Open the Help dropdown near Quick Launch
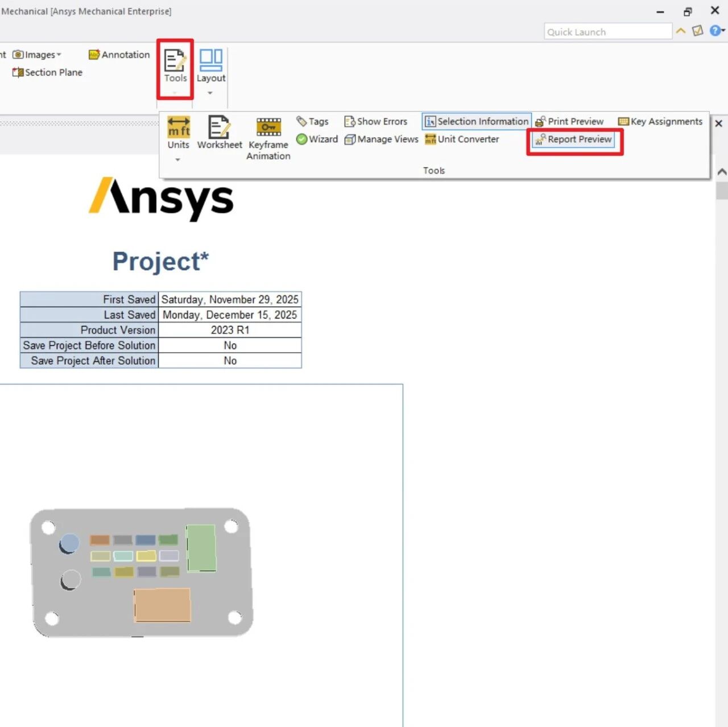 (717, 31)
